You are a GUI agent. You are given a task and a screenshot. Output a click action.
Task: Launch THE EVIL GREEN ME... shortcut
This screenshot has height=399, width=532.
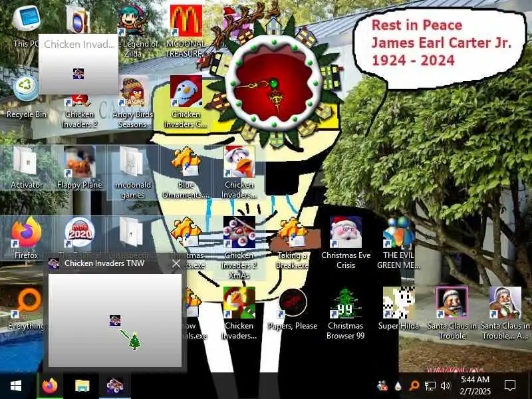click(x=398, y=243)
